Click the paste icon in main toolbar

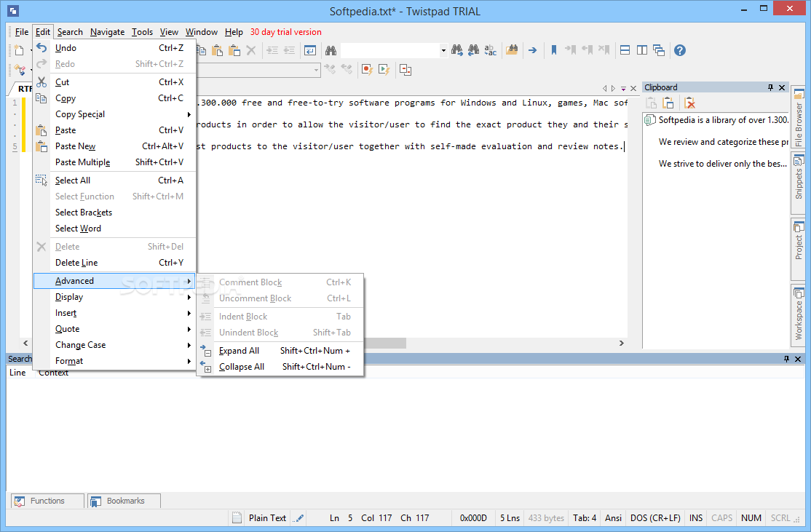click(217, 50)
